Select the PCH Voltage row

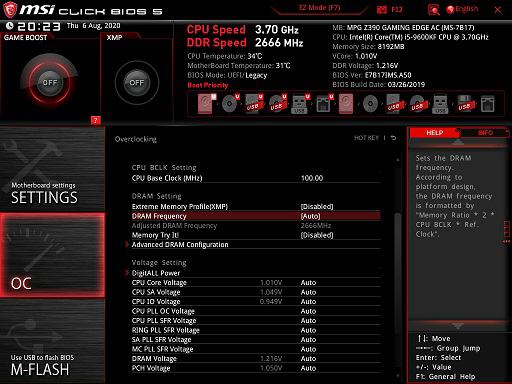coord(256,368)
